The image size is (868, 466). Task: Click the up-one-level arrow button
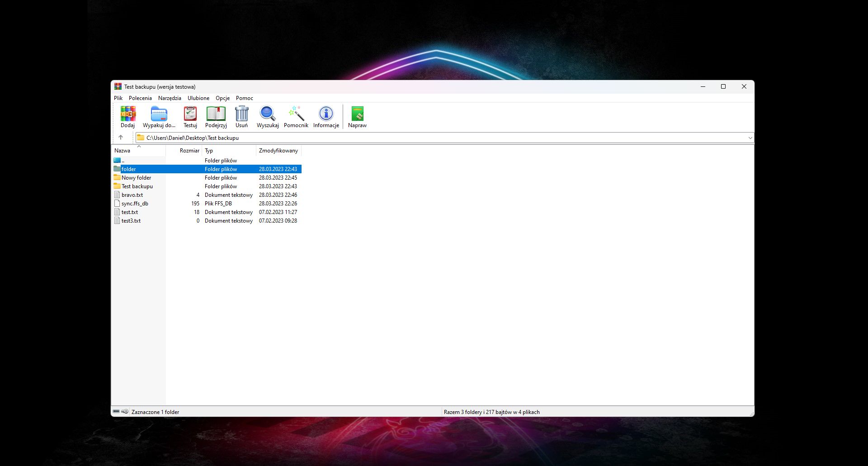121,138
